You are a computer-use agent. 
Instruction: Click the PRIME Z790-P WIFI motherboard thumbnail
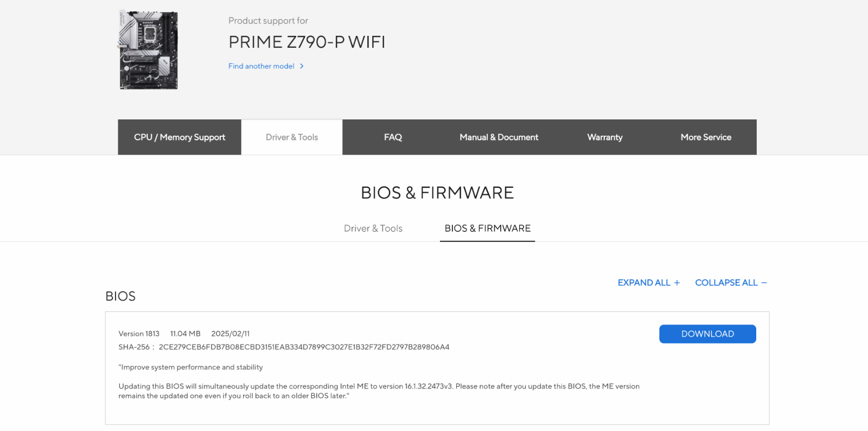tap(148, 49)
